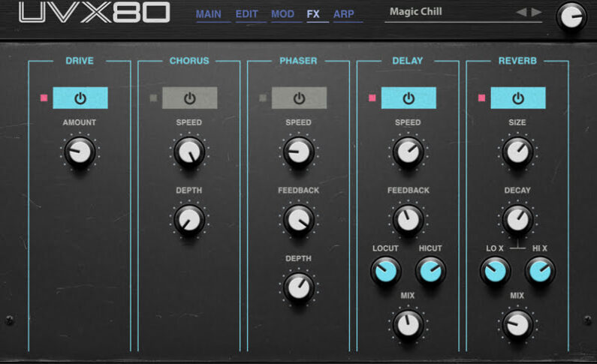The width and height of the screenshot is (597, 364).
Task: Load next preset with right arrow
Action: [536, 12]
